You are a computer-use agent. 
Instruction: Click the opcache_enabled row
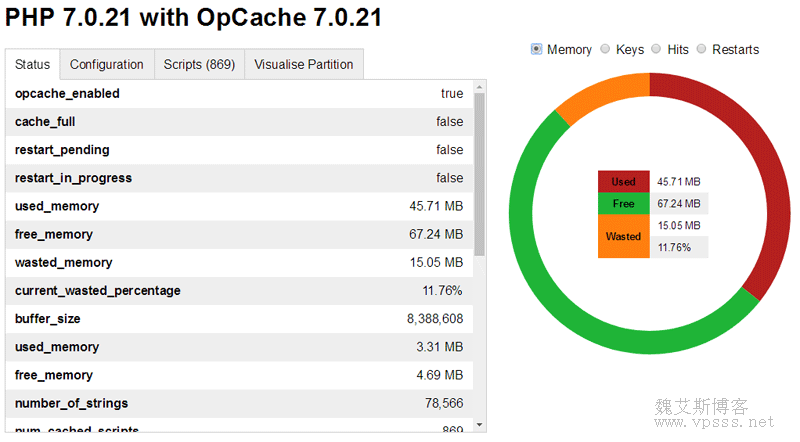click(239, 93)
